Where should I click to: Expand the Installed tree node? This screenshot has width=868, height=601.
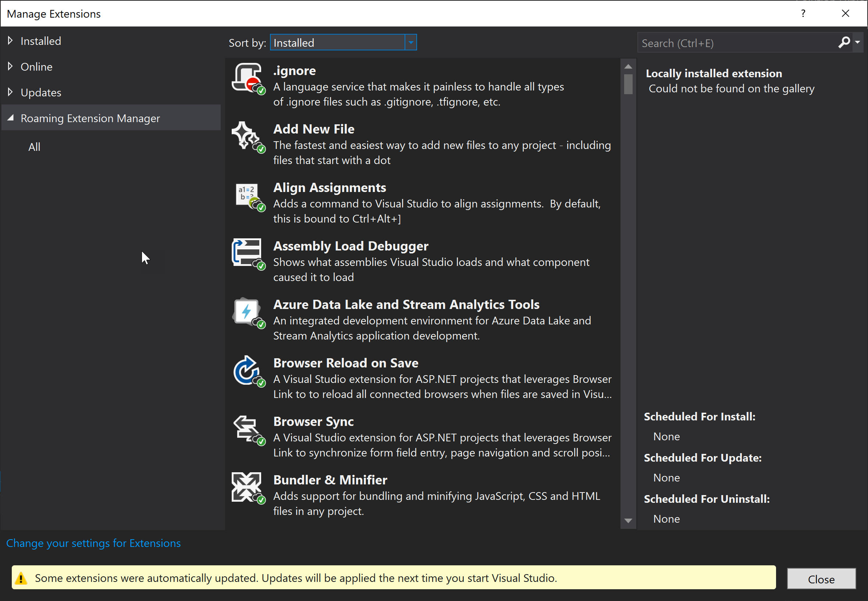[x=10, y=41]
